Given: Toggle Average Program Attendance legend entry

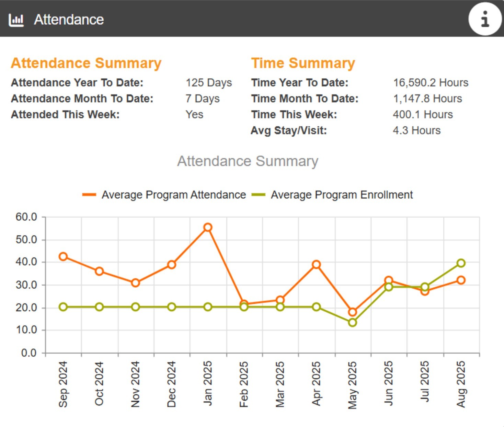Looking at the screenshot, I should click(x=164, y=195).
